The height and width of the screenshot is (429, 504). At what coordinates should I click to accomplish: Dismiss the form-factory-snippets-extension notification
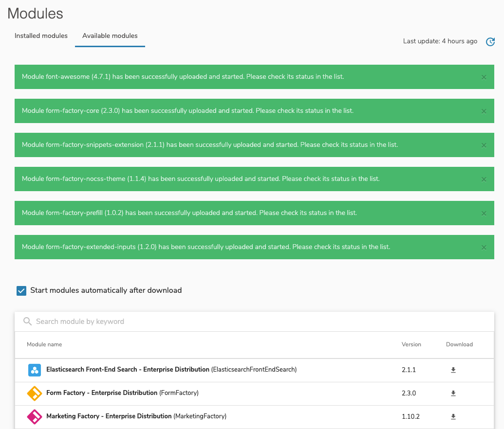(484, 145)
